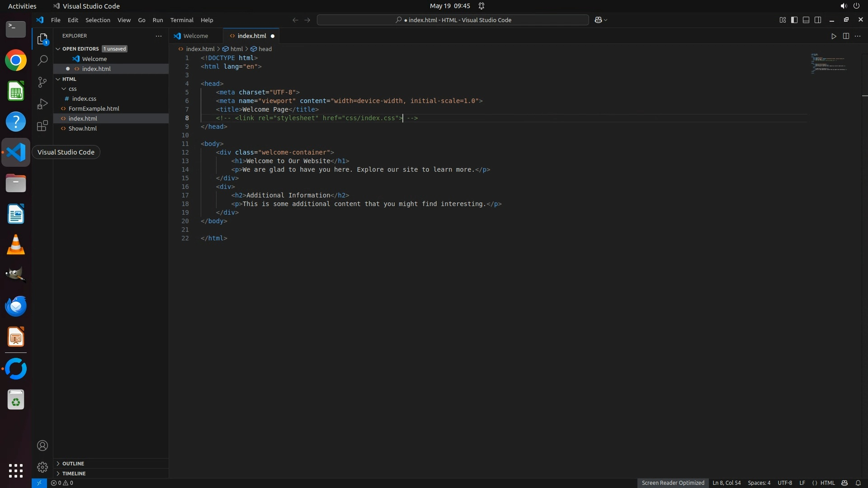The image size is (868, 488).
Task: Expand the TIMELINE section
Action: pyautogui.click(x=74, y=474)
